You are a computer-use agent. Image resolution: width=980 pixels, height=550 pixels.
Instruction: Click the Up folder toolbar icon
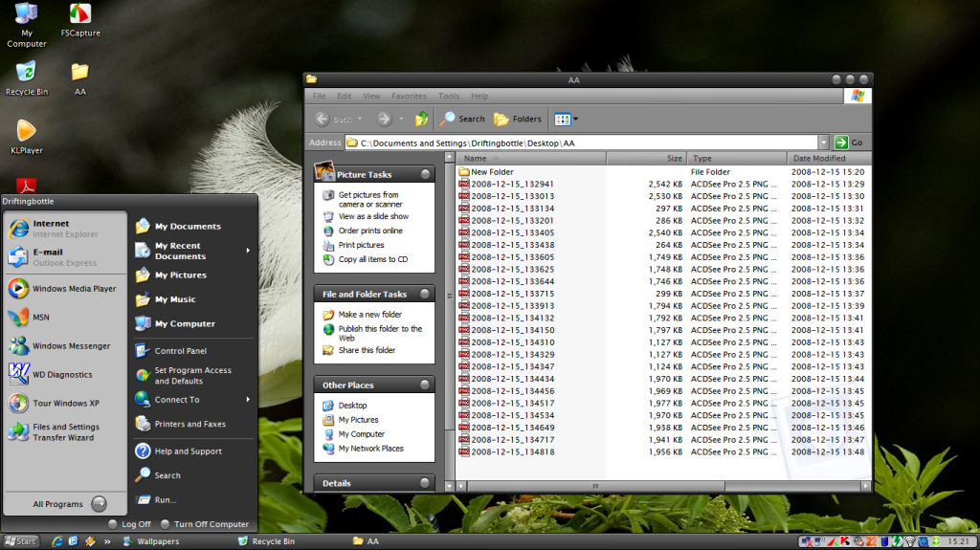[422, 119]
